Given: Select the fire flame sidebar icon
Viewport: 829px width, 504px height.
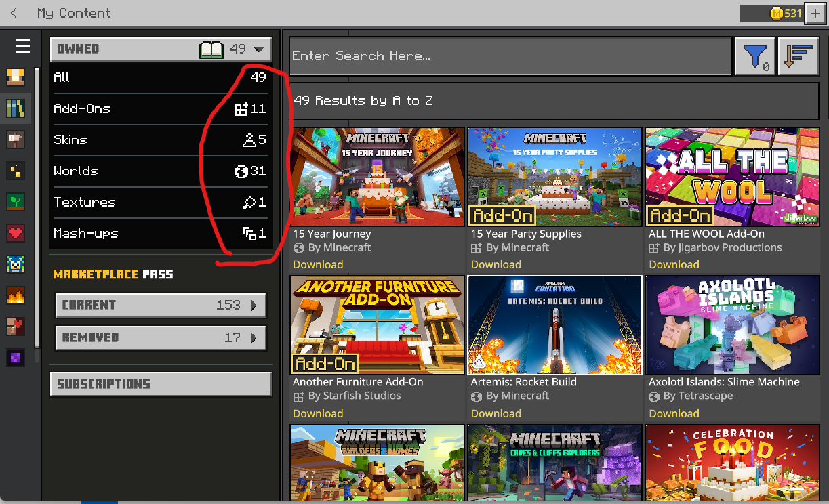Looking at the screenshot, I should (16, 295).
